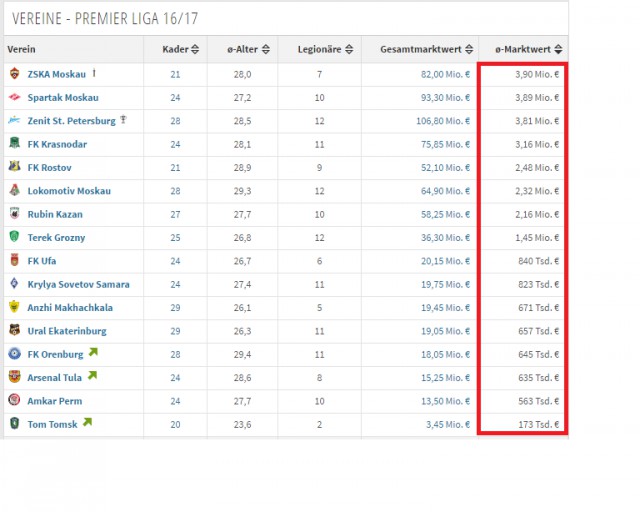Click Tom Tomsk squad size 20
Image resolution: width=640 pixels, height=512 pixels.
pos(175,424)
